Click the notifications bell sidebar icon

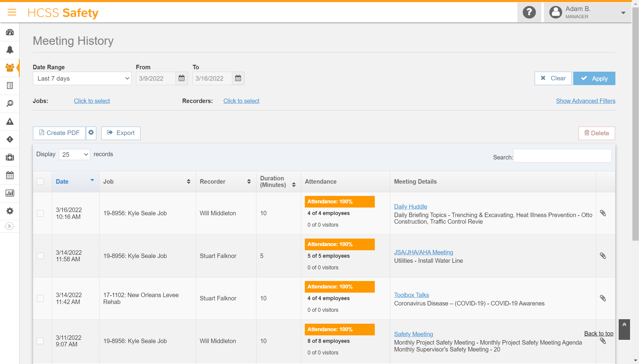click(x=10, y=50)
